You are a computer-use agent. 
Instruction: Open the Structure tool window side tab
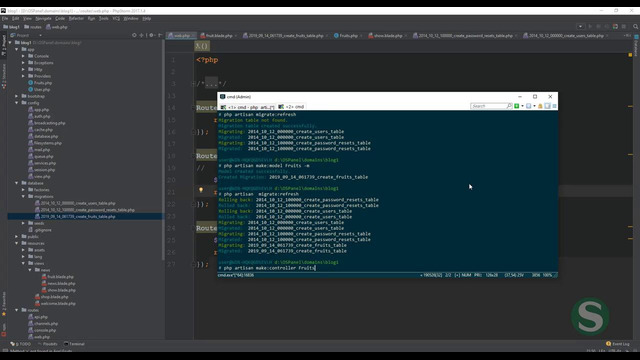[4, 76]
